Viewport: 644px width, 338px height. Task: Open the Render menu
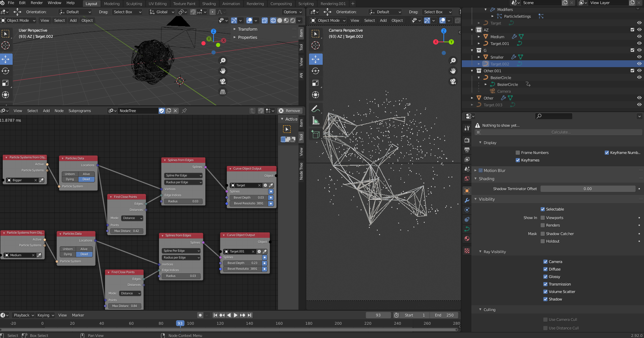coord(36,3)
